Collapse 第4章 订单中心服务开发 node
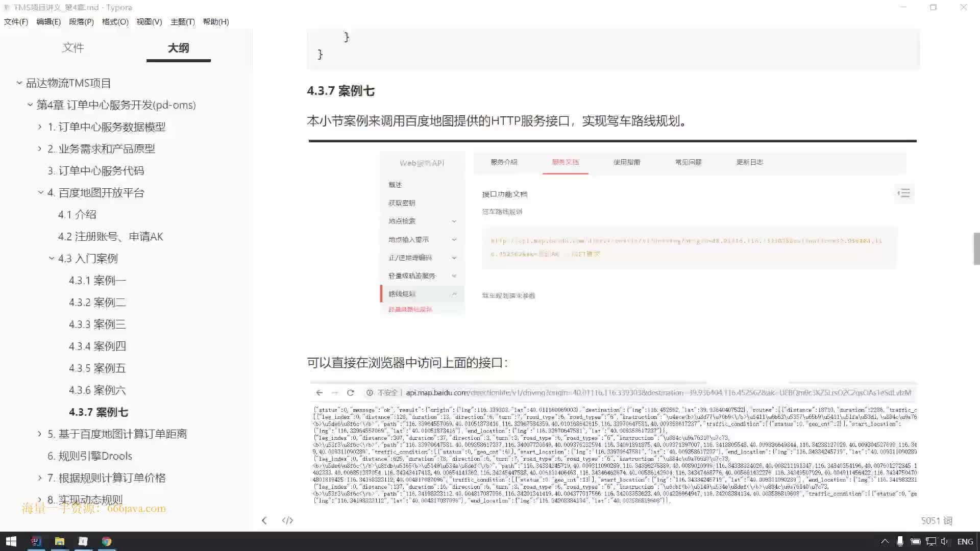This screenshot has height=551, width=980. point(30,105)
